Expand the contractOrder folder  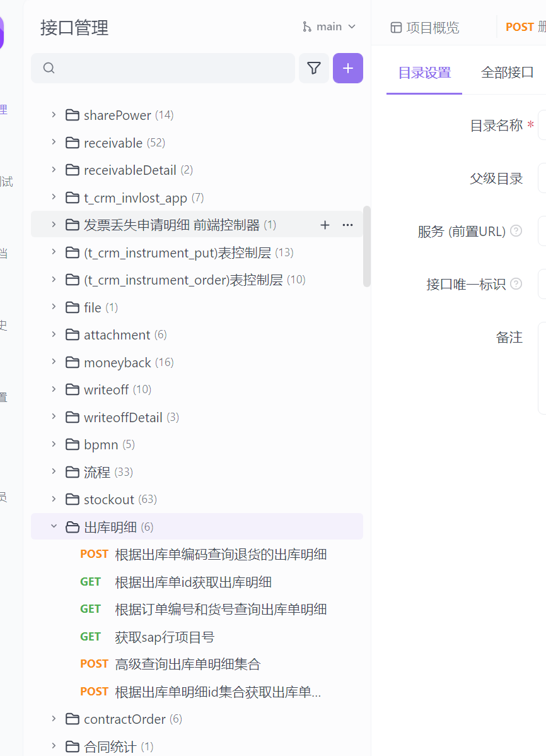click(54, 719)
